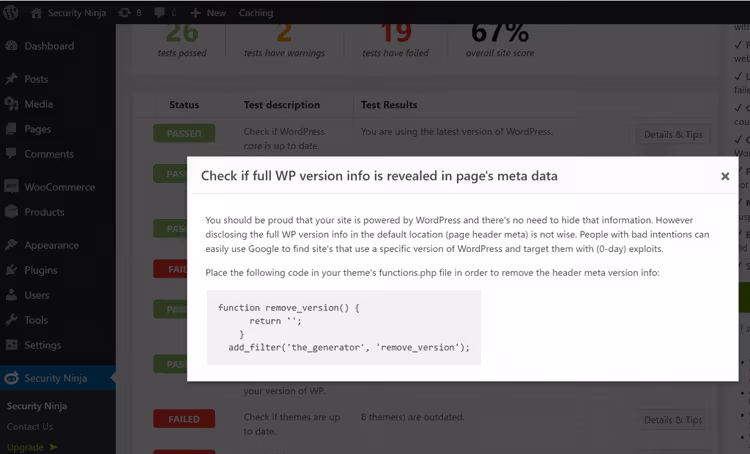
Task: Click the Test Results column header
Action: pyautogui.click(x=389, y=105)
